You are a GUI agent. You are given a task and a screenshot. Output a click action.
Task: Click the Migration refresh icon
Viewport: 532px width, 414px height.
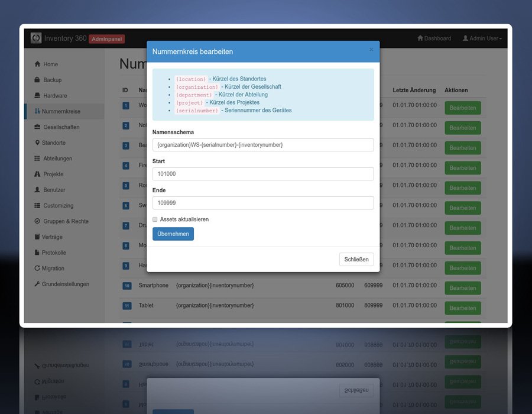[x=37, y=268]
